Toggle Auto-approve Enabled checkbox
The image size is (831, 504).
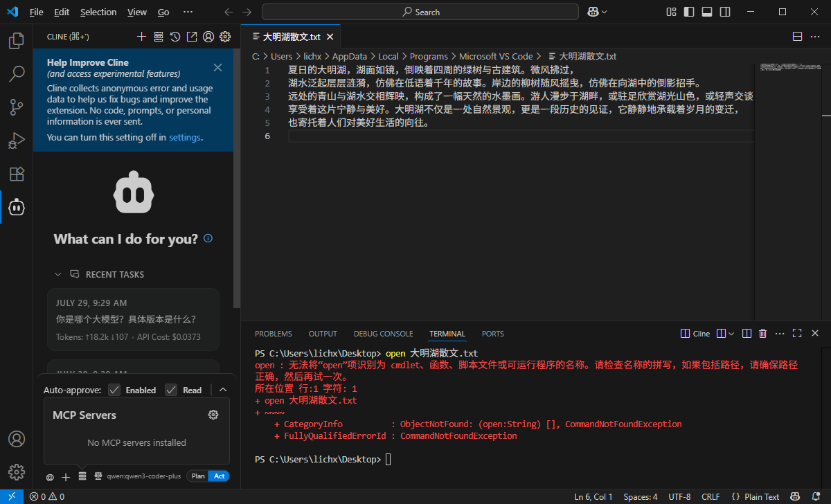[114, 390]
